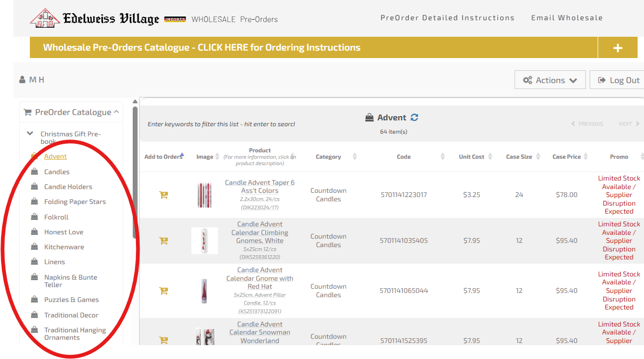Open the Actions dropdown

click(550, 80)
